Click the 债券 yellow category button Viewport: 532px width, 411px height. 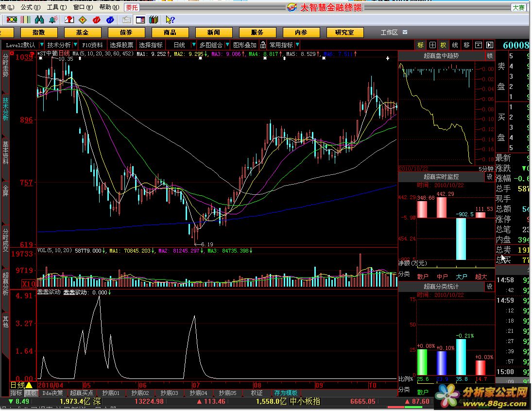coord(126,32)
